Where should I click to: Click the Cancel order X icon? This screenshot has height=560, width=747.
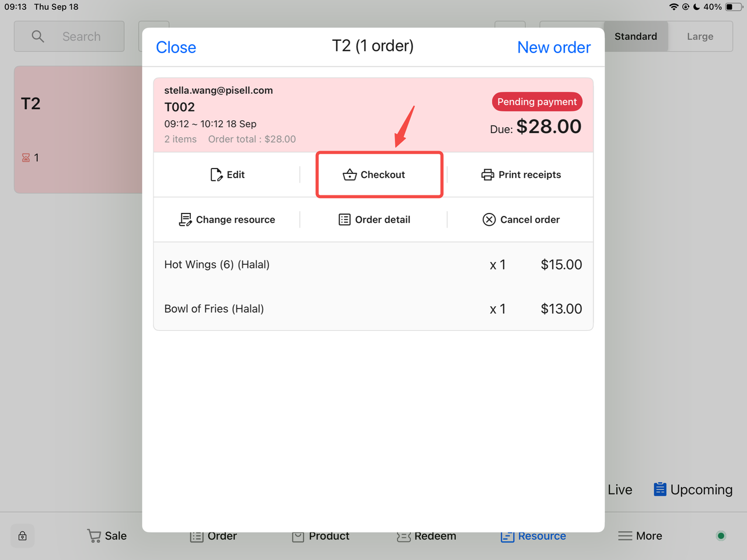(x=489, y=219)
